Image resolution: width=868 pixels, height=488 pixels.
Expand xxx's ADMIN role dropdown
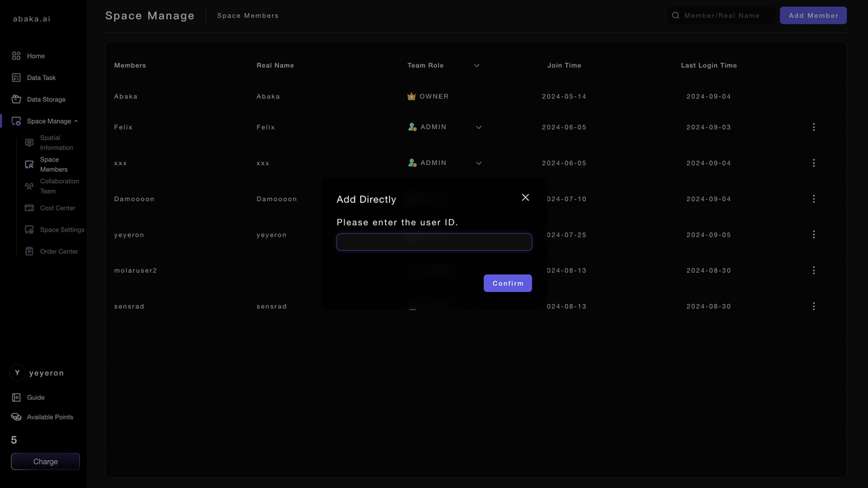479,164
